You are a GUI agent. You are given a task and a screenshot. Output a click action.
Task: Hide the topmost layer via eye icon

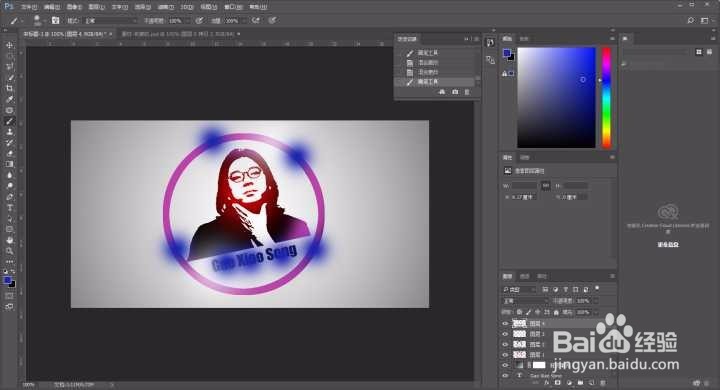505,324
